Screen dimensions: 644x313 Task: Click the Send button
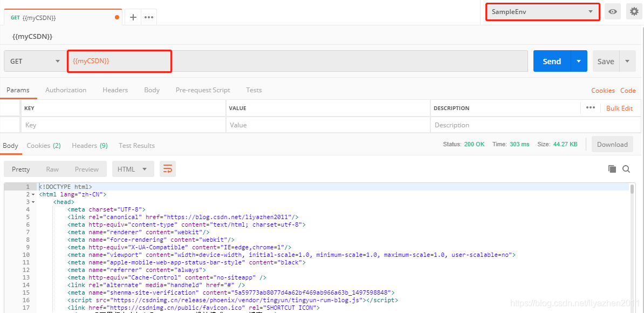(x=552, y=61)
